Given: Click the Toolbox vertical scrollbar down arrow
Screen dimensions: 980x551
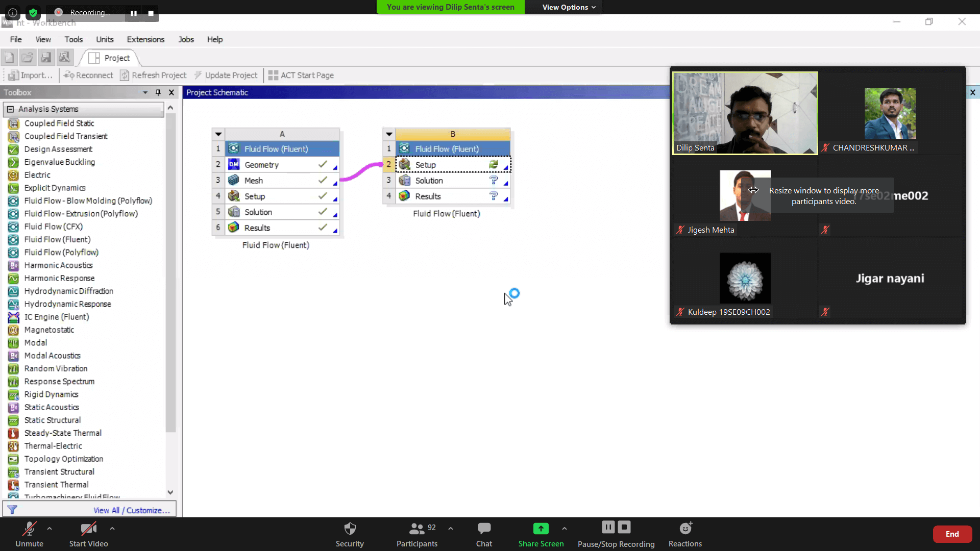Looking at the screenshot, I should click(170, 492).
